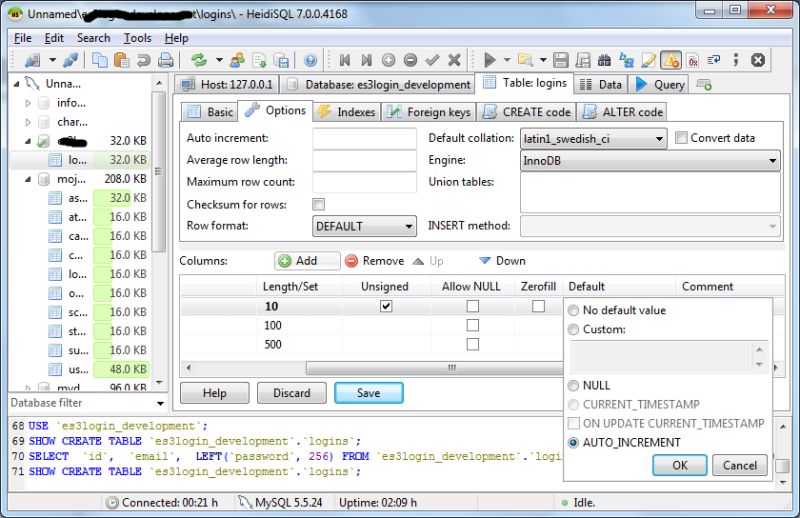The width and height of the screenshot is (800, 518).
Task: Click the Discard button
Action: click(x=291, y=393)
